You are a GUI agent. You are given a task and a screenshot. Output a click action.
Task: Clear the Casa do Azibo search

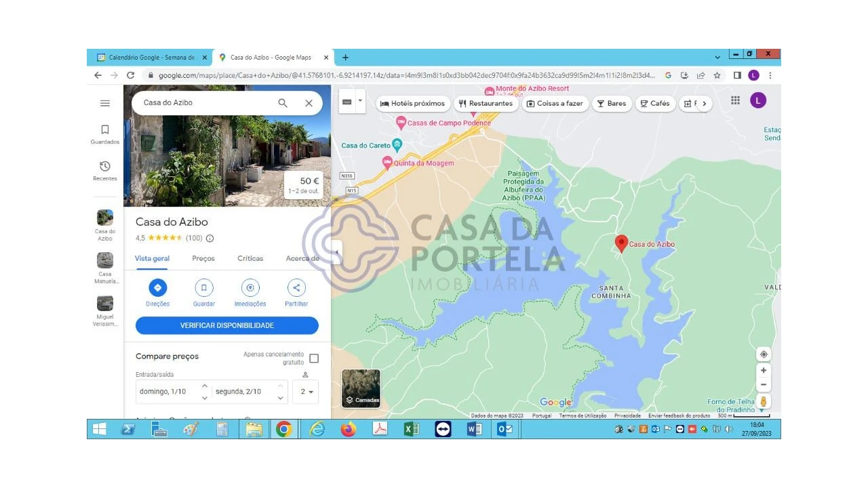tap(309, 103)
